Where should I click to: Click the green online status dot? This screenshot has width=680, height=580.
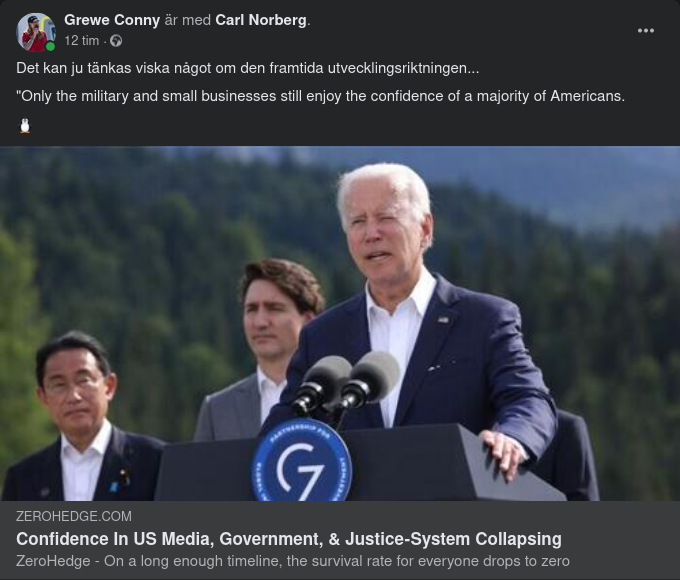[x=50, y=46]
